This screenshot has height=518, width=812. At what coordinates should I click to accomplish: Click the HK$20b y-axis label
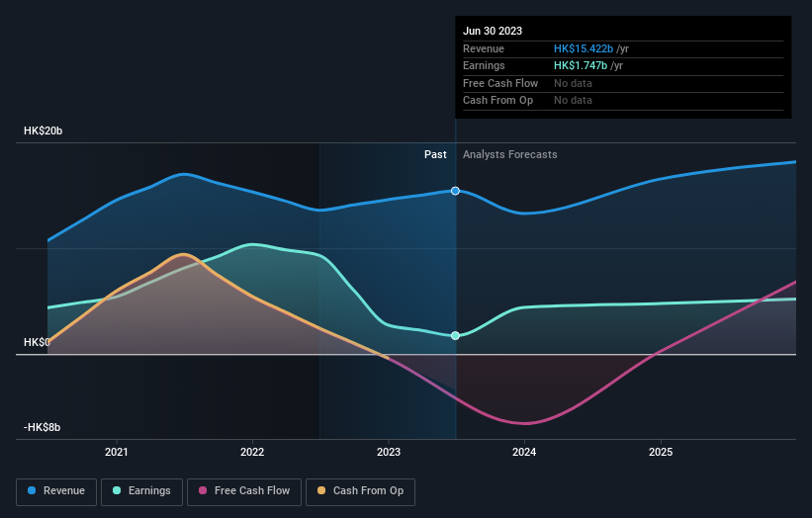43,130
